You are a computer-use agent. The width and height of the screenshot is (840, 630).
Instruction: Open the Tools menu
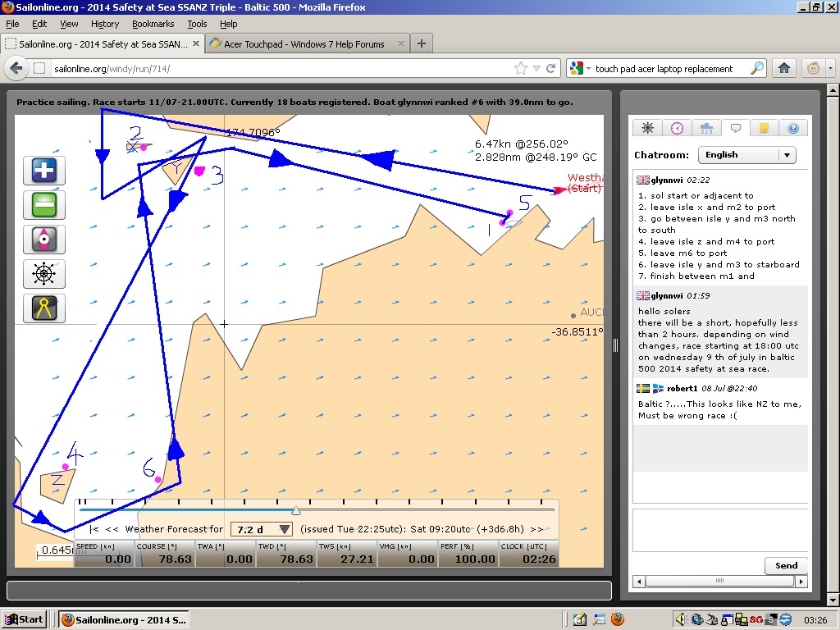[197, 24]
